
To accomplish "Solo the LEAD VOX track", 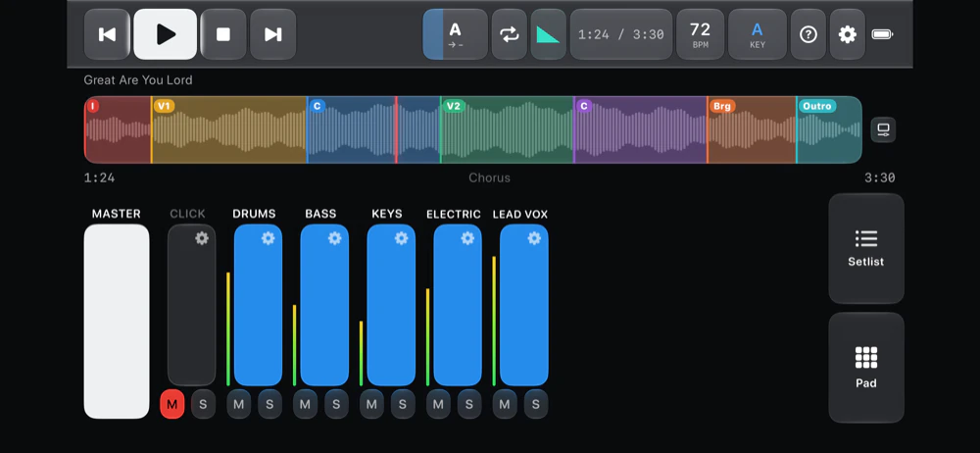I will click(x=536, y=404).
